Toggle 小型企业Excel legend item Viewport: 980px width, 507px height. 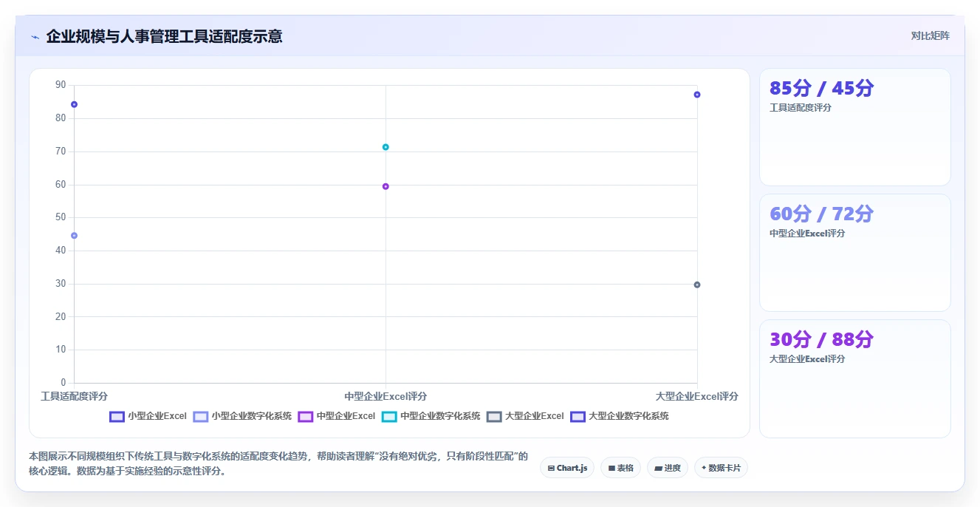tap(148, 416)
